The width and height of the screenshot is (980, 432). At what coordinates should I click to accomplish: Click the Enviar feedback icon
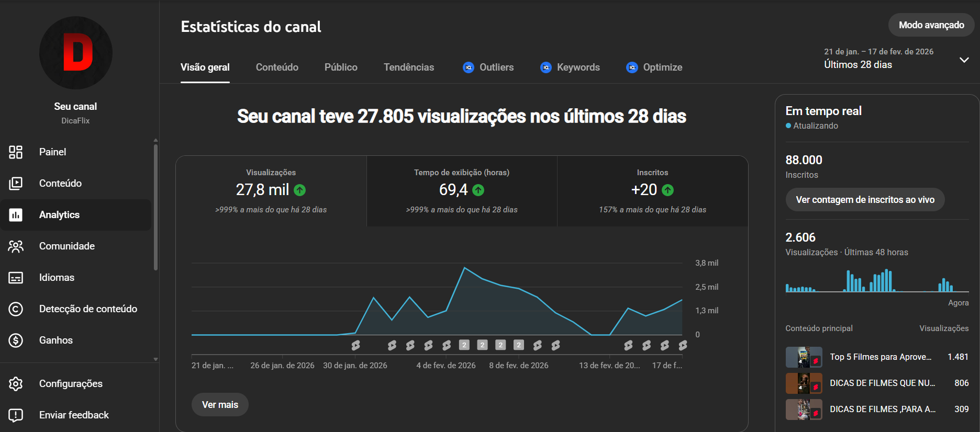coord(16,415)
